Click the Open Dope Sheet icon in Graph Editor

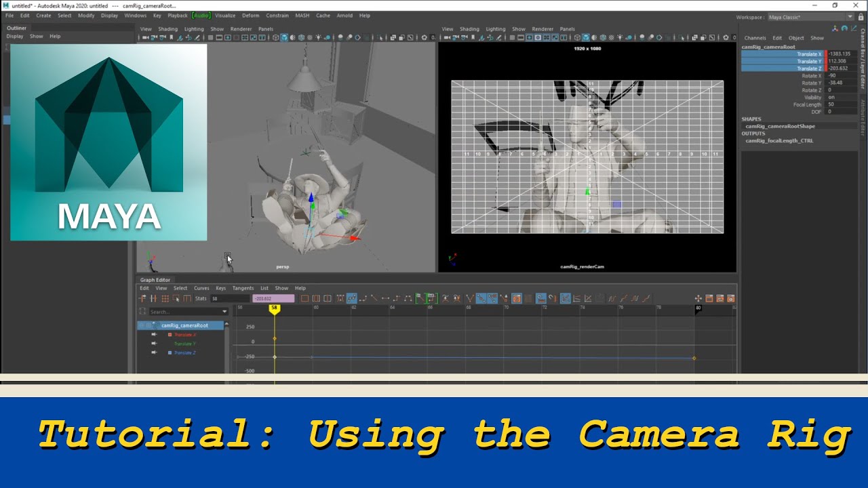tap(709, 298)
